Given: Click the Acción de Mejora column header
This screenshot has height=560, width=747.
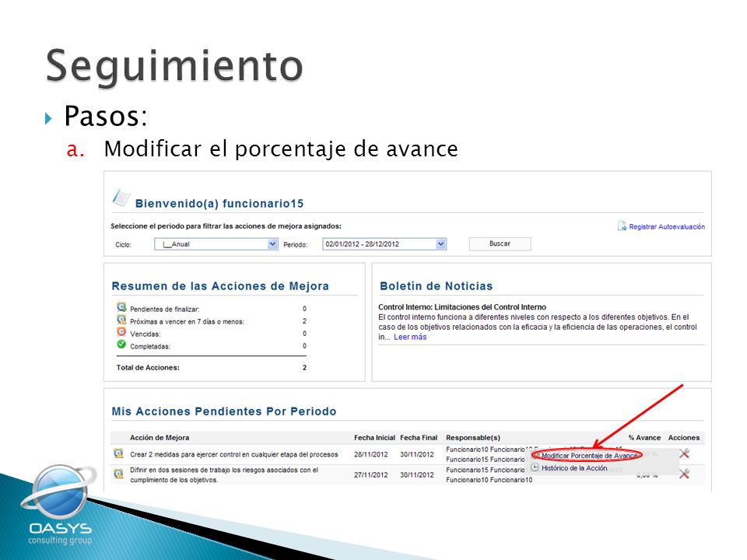Looking at the screenshot, I should 160,438.
